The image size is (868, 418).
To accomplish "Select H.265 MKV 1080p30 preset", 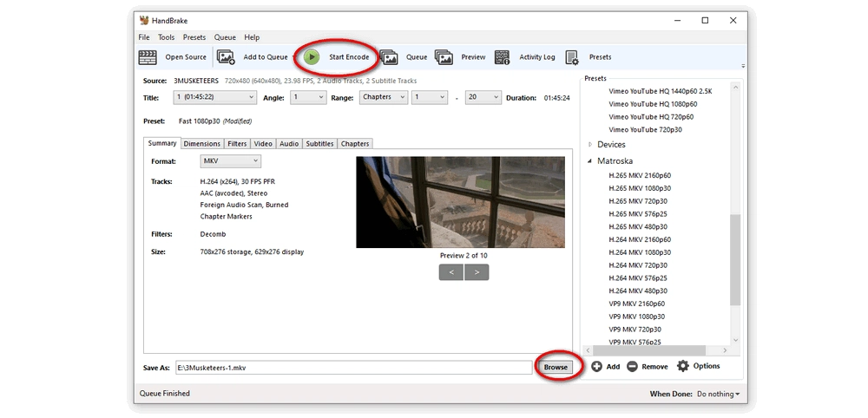I will [640, 188].
